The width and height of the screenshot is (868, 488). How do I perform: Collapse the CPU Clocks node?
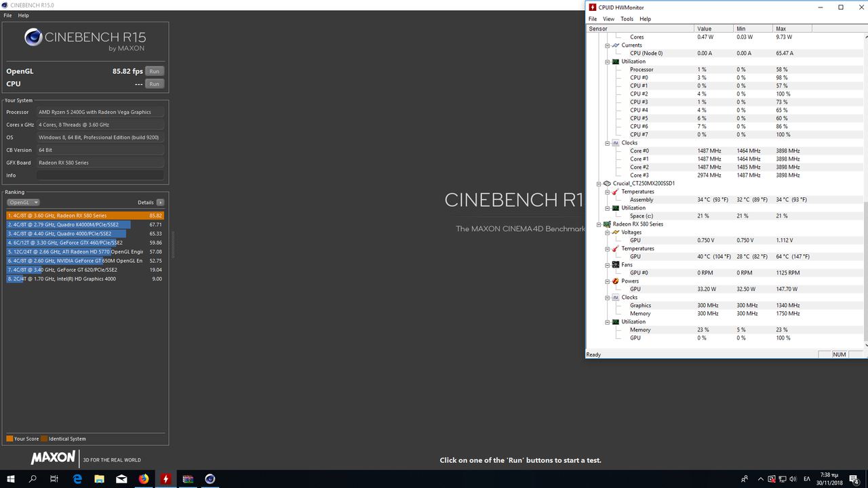[608, 143]
